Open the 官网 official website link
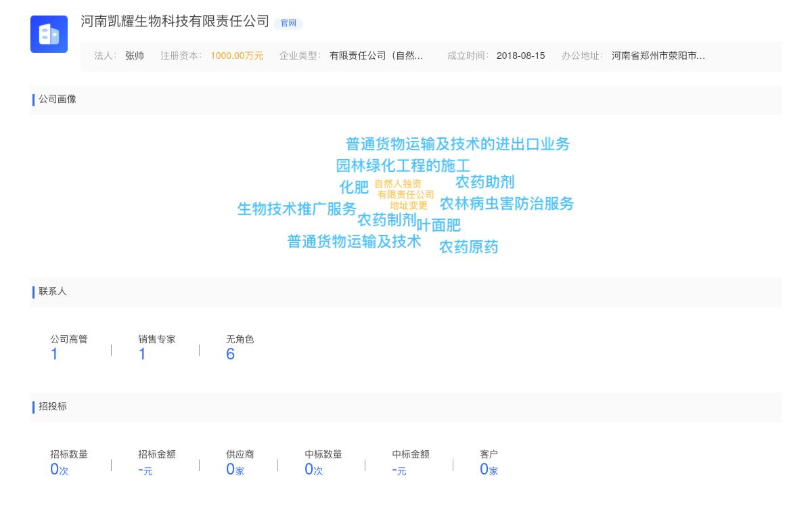 [288, 23]
